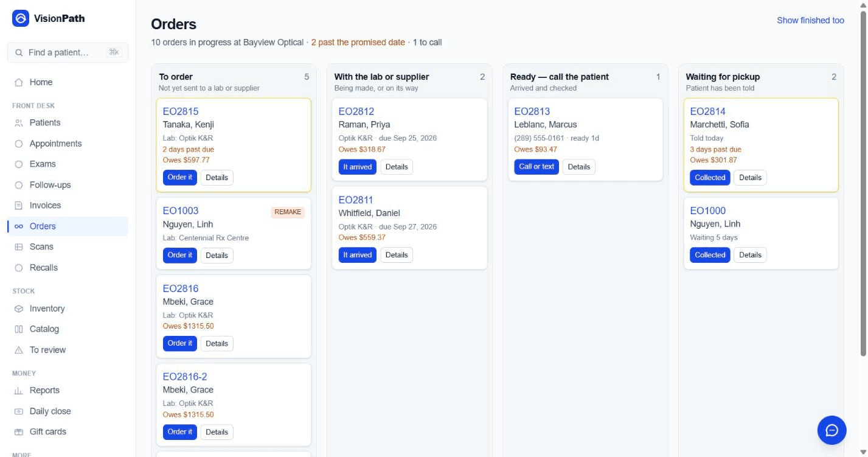The width and height of the screenshot is (868, 457).
Task: Click the Find a patient search box
Action: tap(68, 53)
